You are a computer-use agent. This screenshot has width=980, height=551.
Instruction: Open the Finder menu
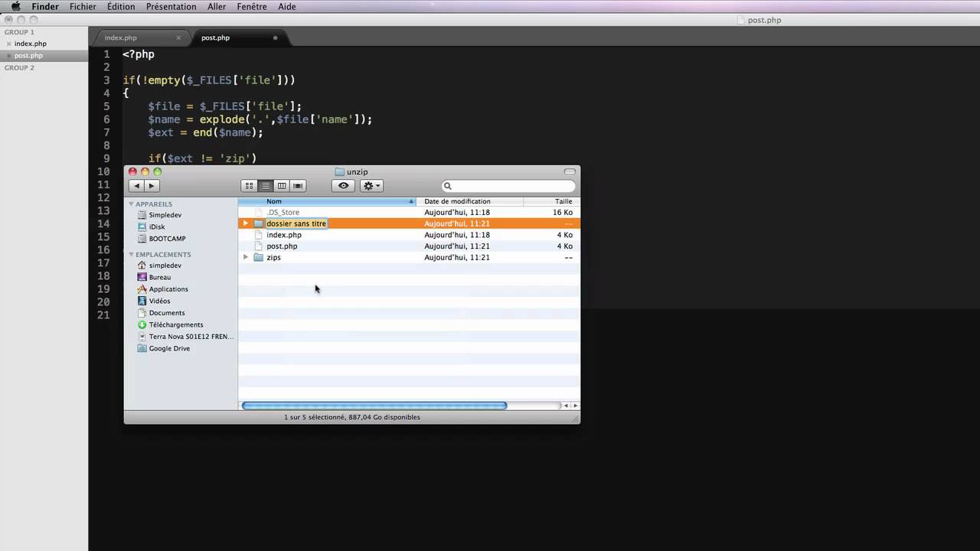coord(45,7)
